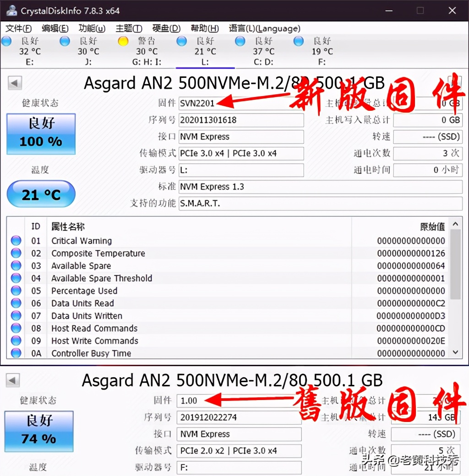Select drive C: 37°C status circle
The width and height of the screenshot is (469, 476).
point(240,41)
